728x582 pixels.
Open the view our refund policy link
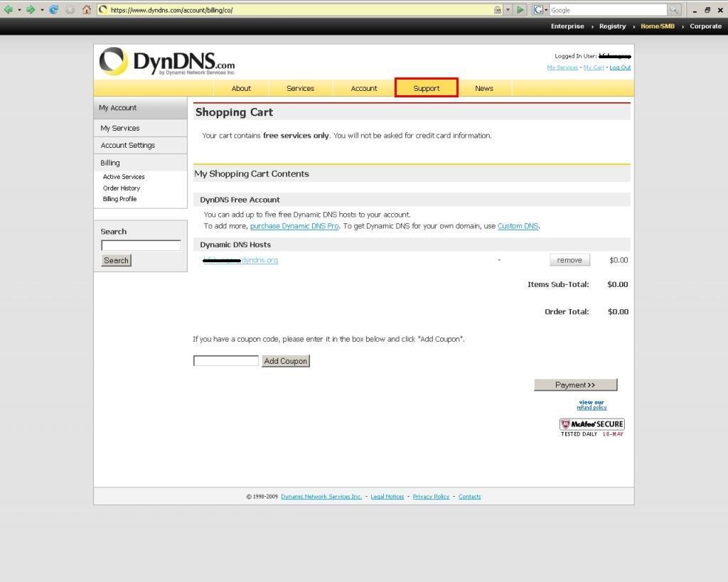click(x=591, y=405)
